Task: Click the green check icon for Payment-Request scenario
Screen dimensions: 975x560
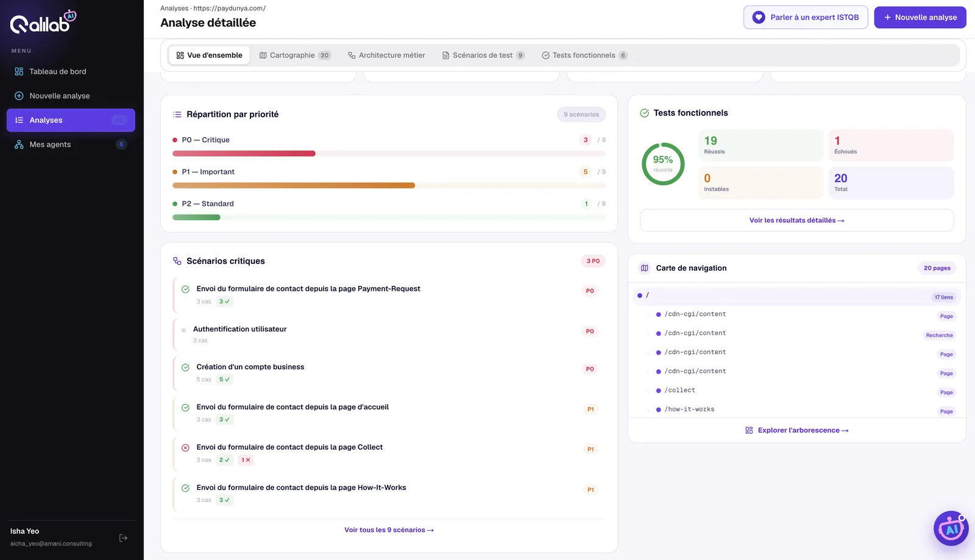Action: pos(185,289)
